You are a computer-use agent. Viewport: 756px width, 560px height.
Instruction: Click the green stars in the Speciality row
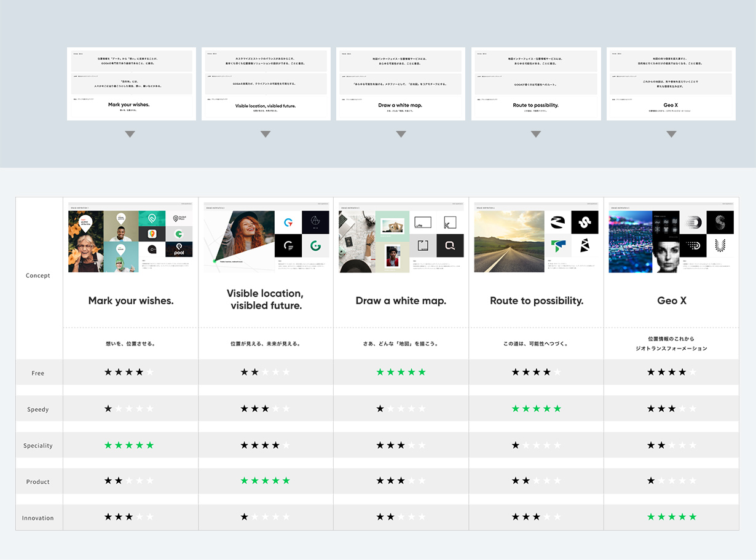click(x=129, y=445)
